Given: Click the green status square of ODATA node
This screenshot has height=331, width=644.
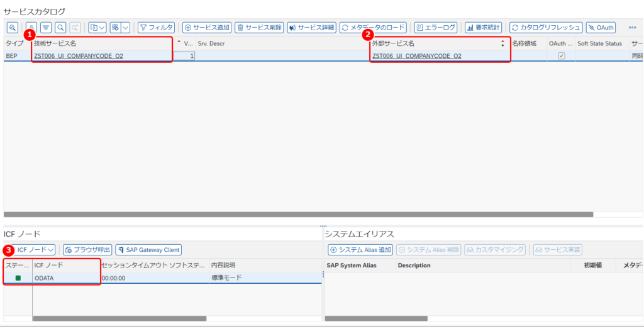Looking at the screenshot, I should point(18,278).
